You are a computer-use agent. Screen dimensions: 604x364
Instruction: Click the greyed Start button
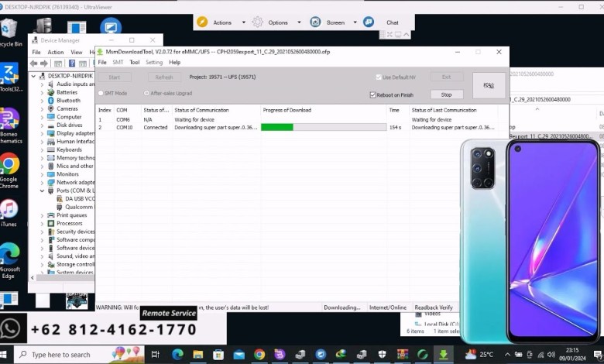(115, 77)
